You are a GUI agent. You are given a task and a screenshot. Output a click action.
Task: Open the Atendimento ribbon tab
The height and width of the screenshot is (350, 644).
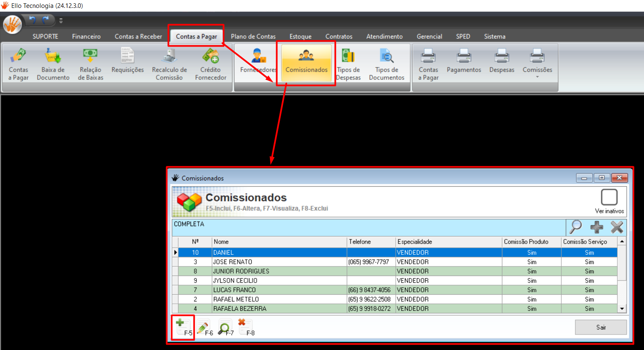pos(384,37)
